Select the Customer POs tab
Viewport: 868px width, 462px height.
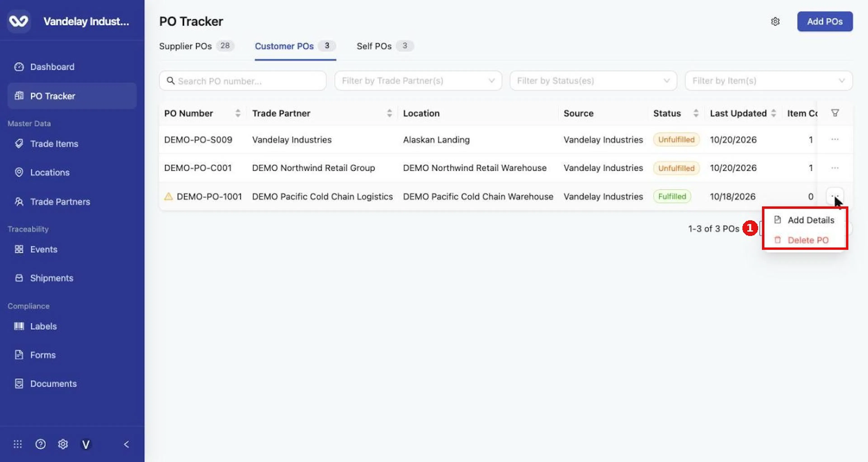(295, 46)
